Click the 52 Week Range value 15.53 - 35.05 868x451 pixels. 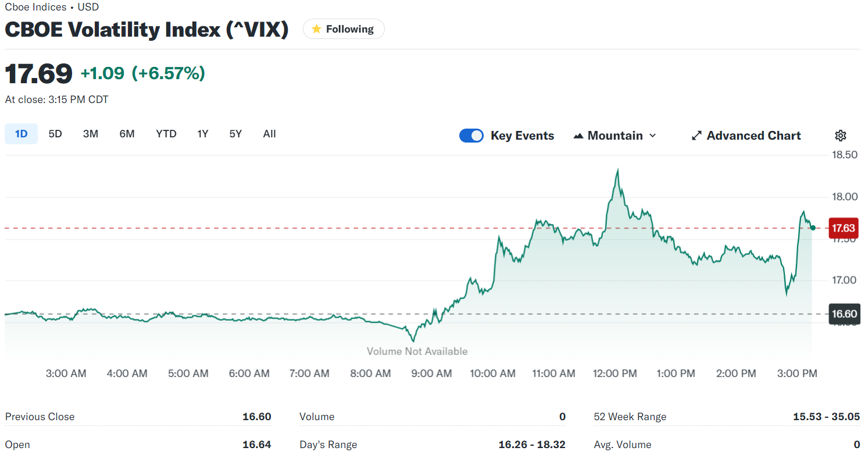tap(826, 417)
